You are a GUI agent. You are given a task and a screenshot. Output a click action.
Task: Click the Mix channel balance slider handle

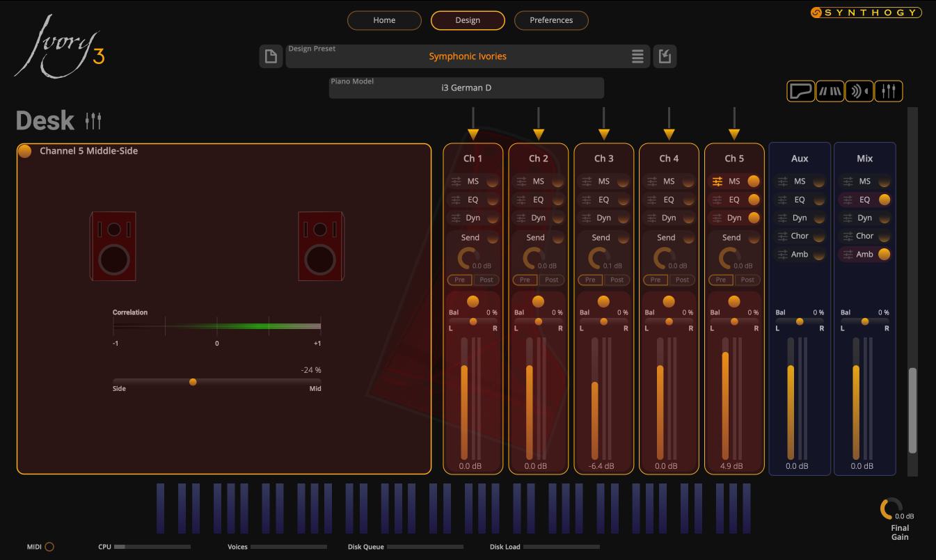[x=865, y=321]
